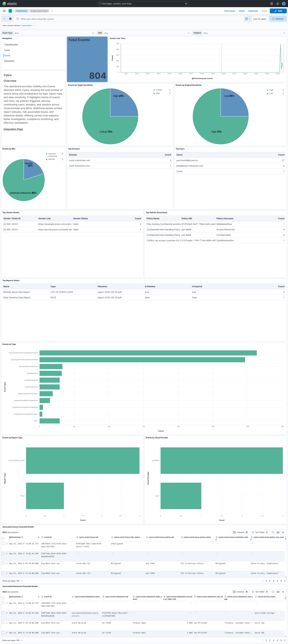Open the hamburger navigation menu

coord(4,11)
